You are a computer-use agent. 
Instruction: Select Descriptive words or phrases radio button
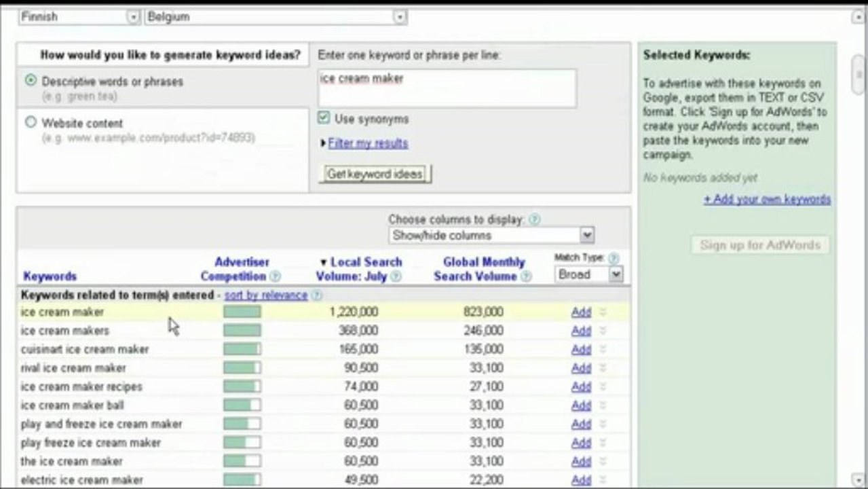[31, 81]
